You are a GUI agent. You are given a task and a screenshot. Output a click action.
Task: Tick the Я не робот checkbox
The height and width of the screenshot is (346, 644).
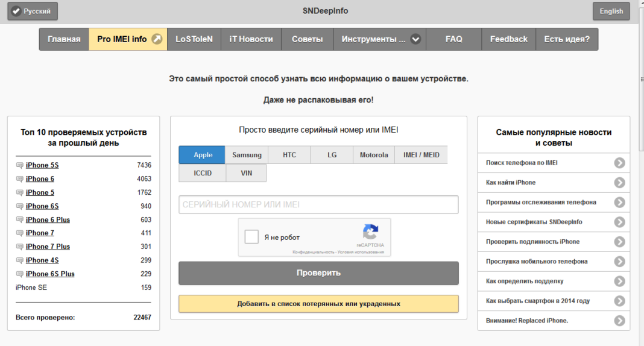(251, 237)
